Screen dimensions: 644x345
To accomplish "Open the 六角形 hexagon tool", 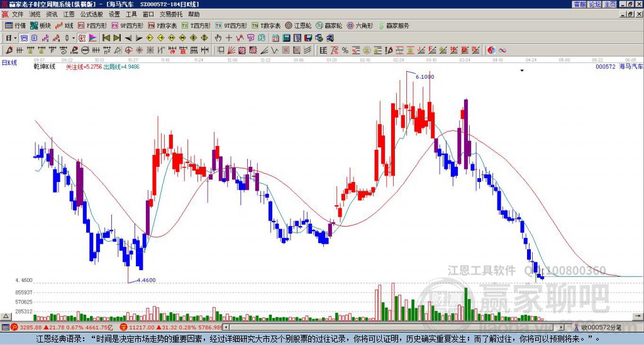I will 360,25.
